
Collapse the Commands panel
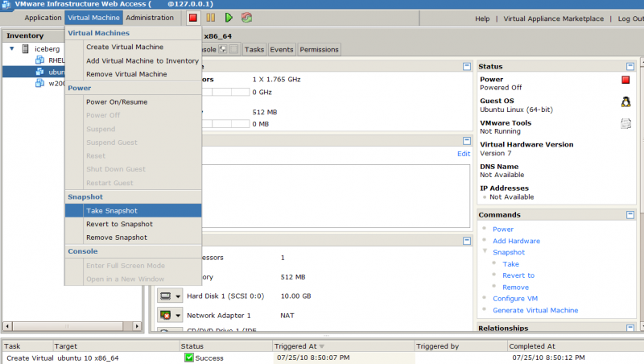point(630,215)
